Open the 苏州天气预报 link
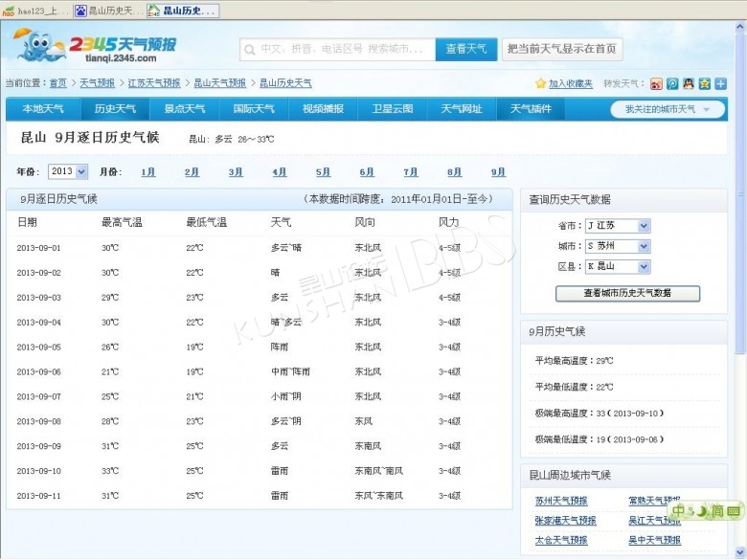Image resolution: width=747 pixels, height=560 pixels. pyautogui.click(x=561, y=501)
